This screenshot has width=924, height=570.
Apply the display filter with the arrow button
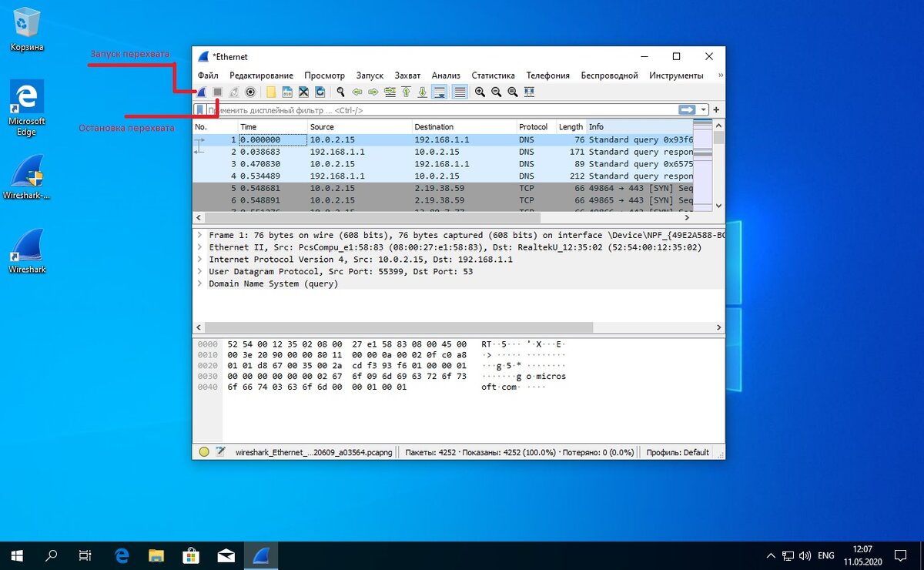tap(687, 110)
